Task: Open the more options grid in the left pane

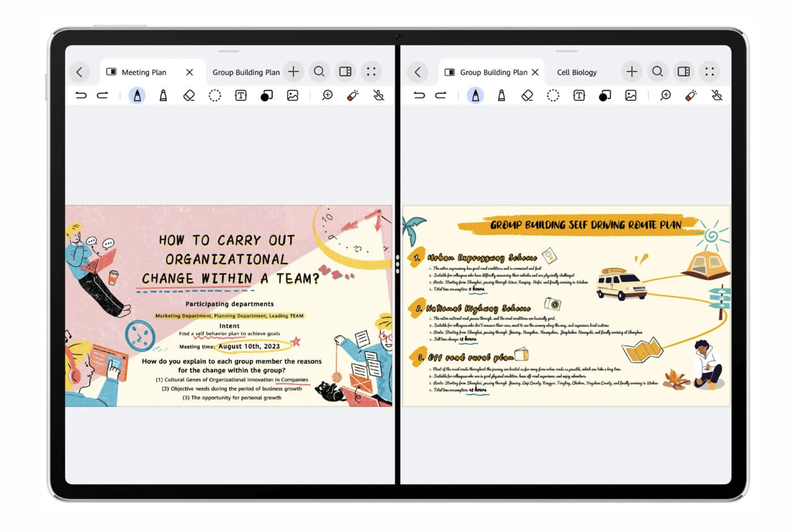Action: pyautogui.click(x=371, y=72)
